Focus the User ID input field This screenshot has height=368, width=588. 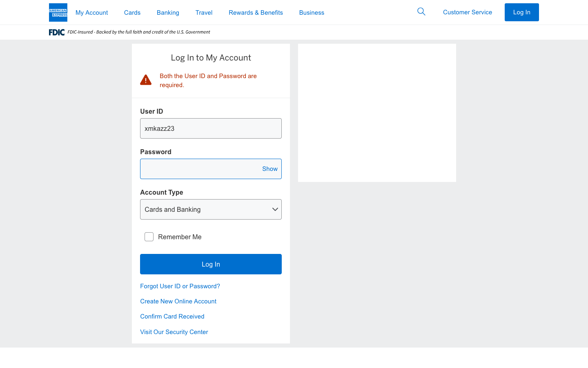[x=211, y=128]
